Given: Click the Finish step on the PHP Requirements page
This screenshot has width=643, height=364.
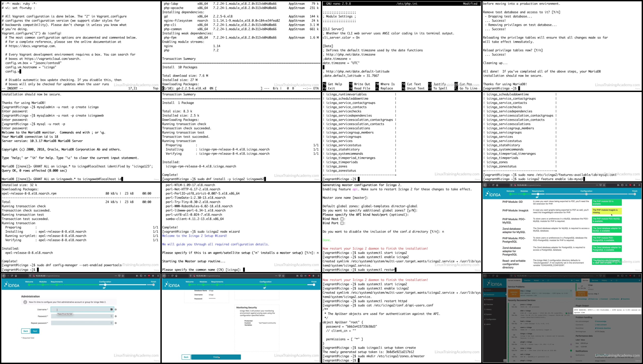Looking at the screenshot, I should [x=635, y=192].
